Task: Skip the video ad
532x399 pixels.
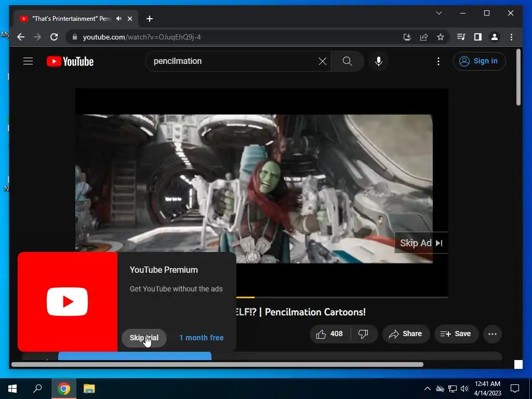Action: click(421, 243)
